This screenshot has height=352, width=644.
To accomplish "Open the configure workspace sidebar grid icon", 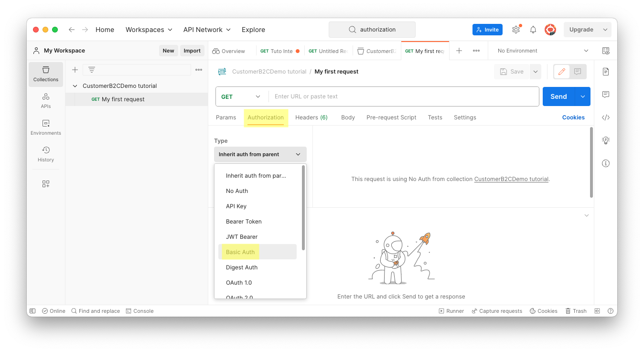I will tap(46, 184).
